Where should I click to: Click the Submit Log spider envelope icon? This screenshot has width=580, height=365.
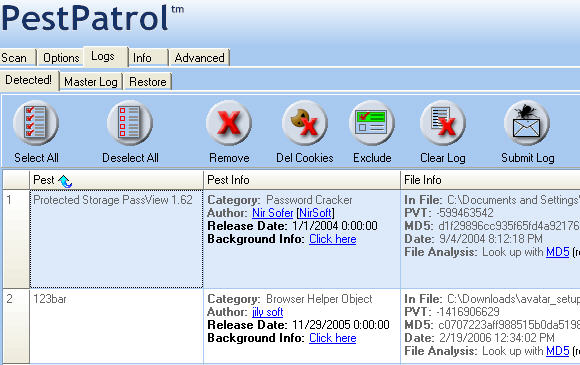[527, 122]
